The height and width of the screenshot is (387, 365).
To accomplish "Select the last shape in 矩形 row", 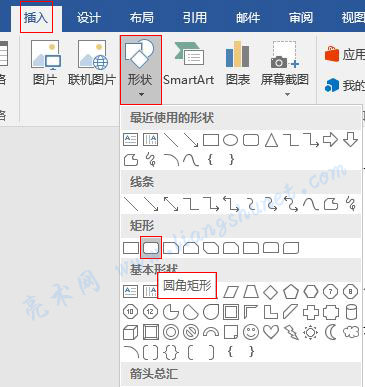I will [291, 248].
